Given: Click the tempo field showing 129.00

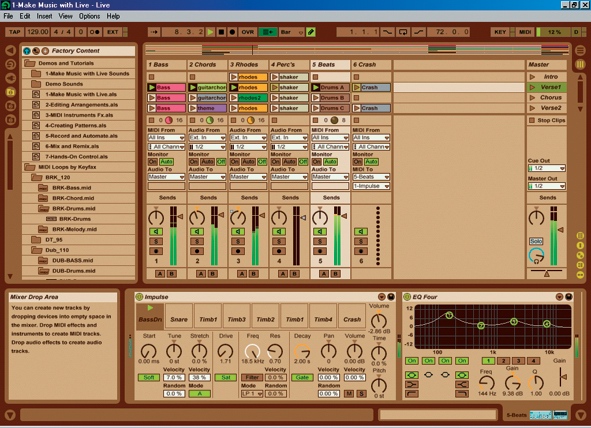Looking at the screenshot, I should click(38, 32).
